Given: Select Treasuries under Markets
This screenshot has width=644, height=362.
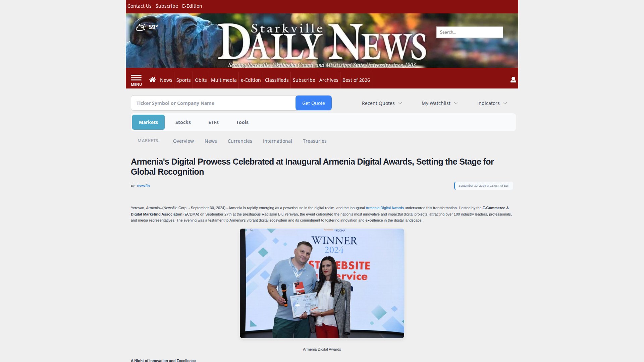Looking at the screenshot, I should (314, 141).
